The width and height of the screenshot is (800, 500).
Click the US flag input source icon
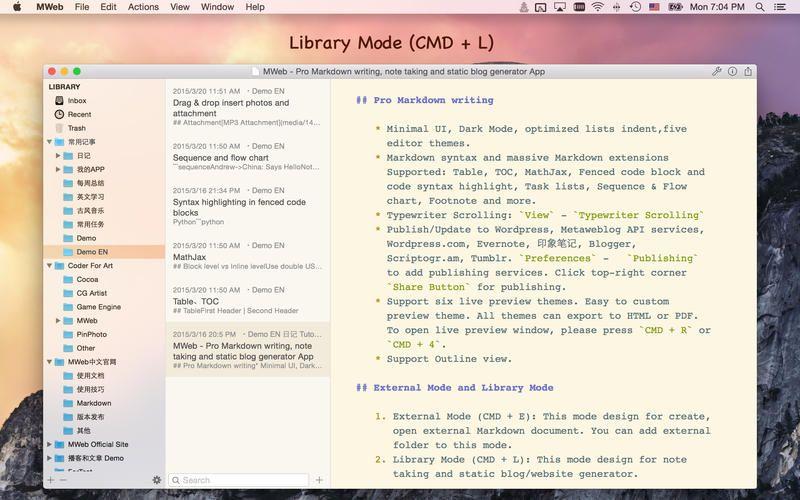(x=654, y=7)
